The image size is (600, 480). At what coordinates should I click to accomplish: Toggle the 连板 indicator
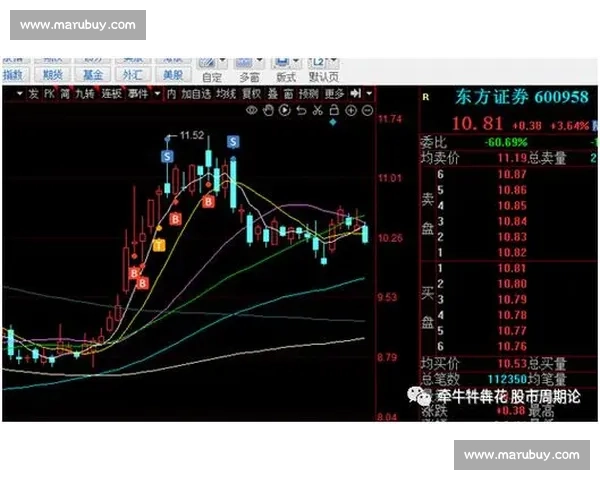[x=111, y=93]
